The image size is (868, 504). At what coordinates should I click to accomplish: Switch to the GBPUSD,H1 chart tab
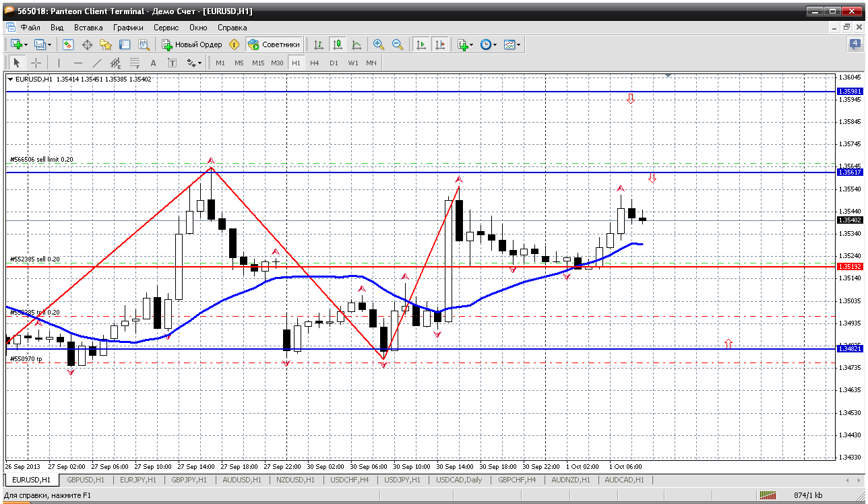coord(85,480)
